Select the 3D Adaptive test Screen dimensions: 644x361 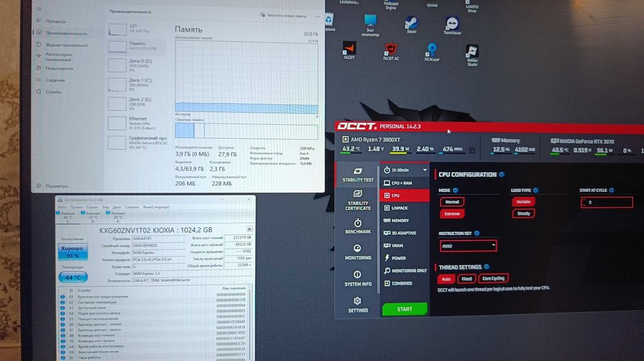pos(404,233)
